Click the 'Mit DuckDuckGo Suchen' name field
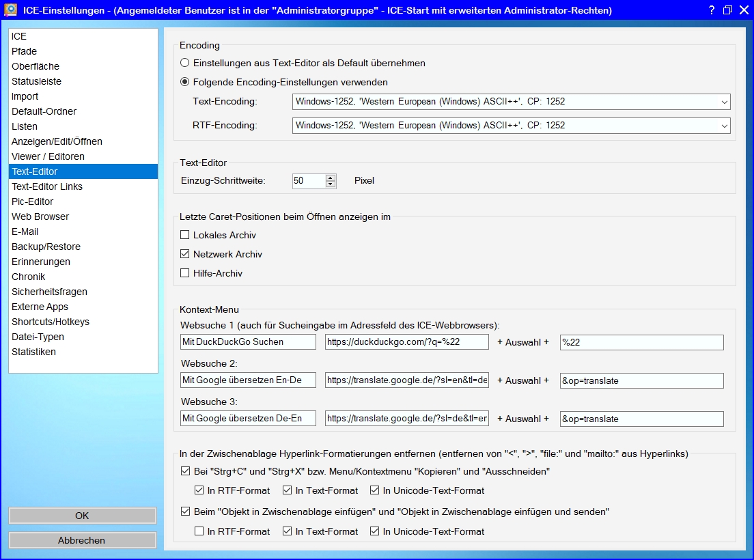 click(x=248, y=341)
